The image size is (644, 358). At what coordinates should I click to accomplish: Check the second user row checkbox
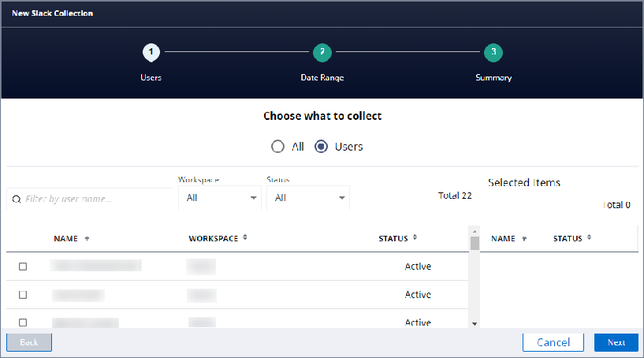(23, 295)
